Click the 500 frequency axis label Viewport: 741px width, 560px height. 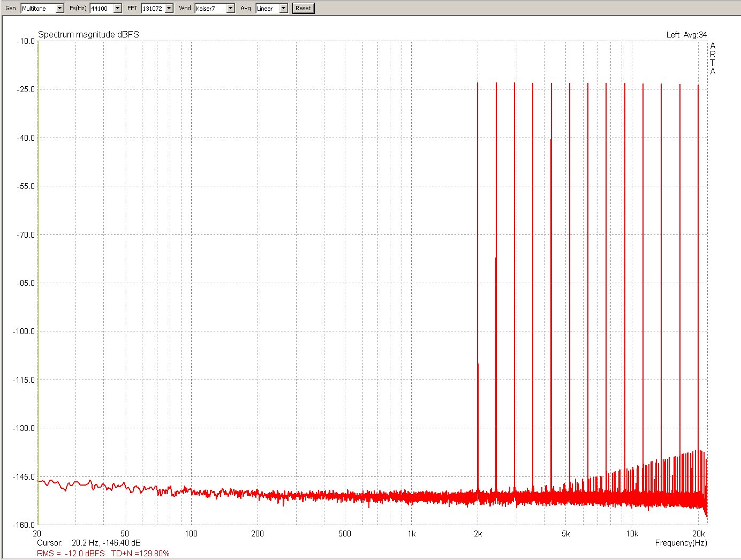pyautogui.click(x=345, y=534)
